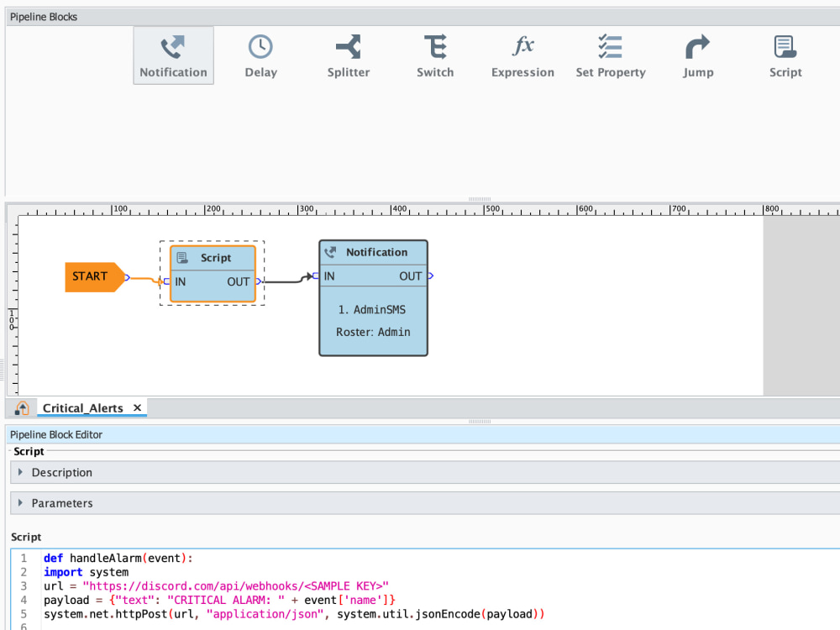840x630 pixels.
Task: Click the divider grip above Pipeline Block Editor
Action: tap(480, 422)
